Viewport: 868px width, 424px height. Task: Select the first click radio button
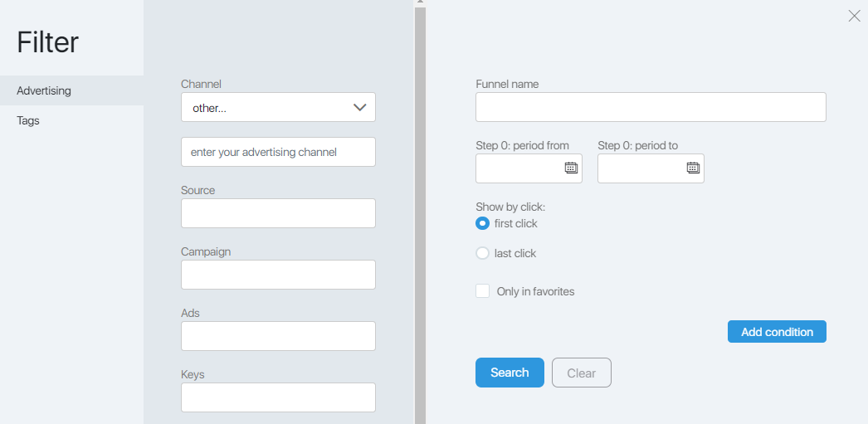(482, 223)
